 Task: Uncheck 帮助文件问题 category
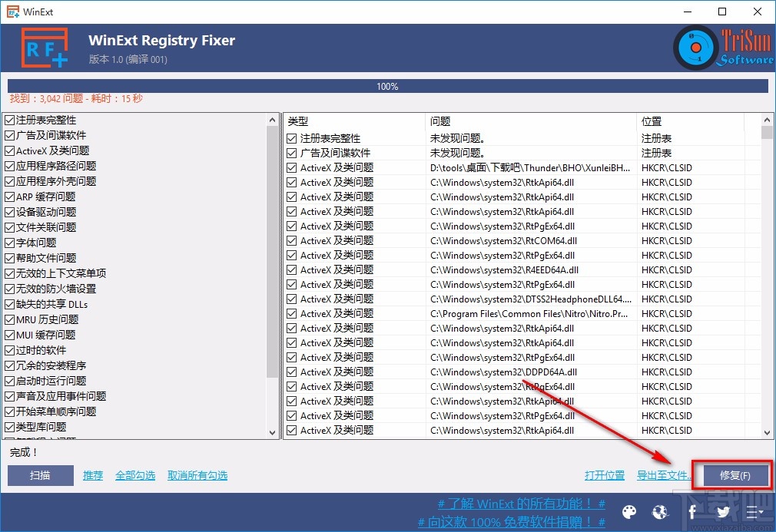pyautogui.click(x=9, y=258)
